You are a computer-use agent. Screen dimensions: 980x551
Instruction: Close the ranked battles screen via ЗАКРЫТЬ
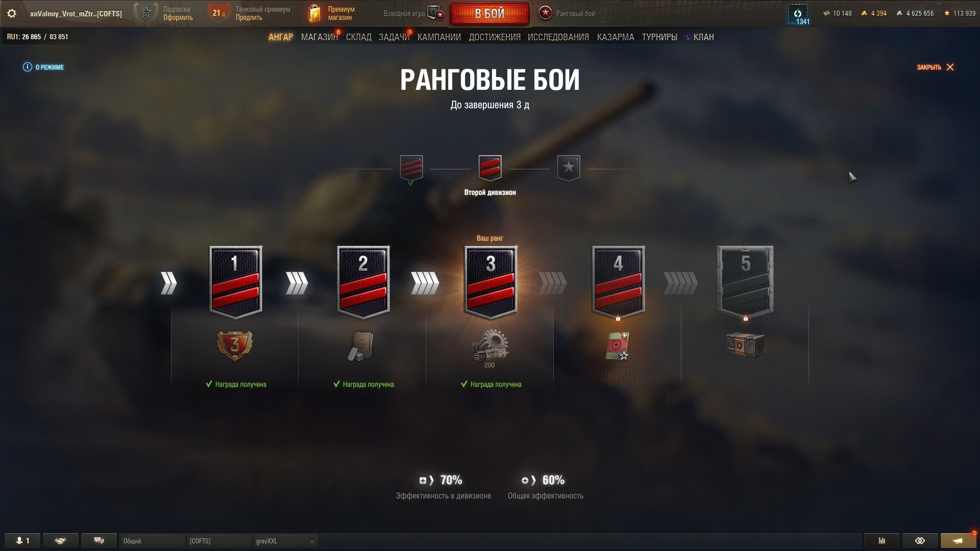click(935, 67)
